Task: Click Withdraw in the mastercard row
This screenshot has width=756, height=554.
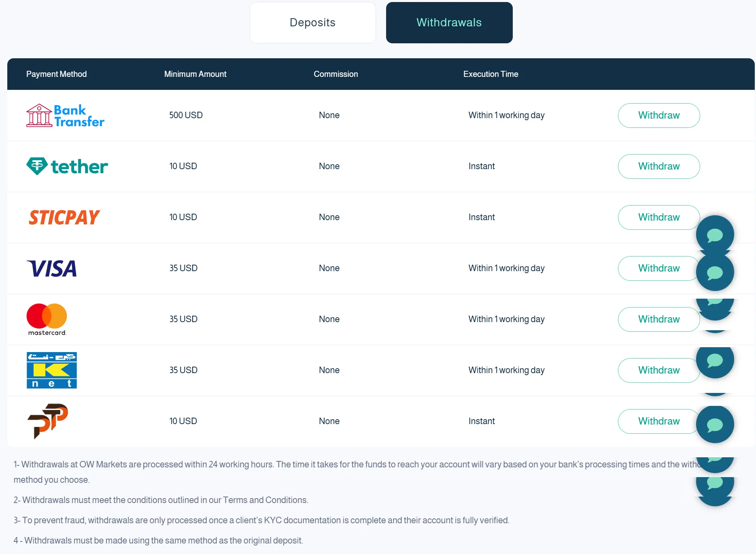Action: point(659,319)
